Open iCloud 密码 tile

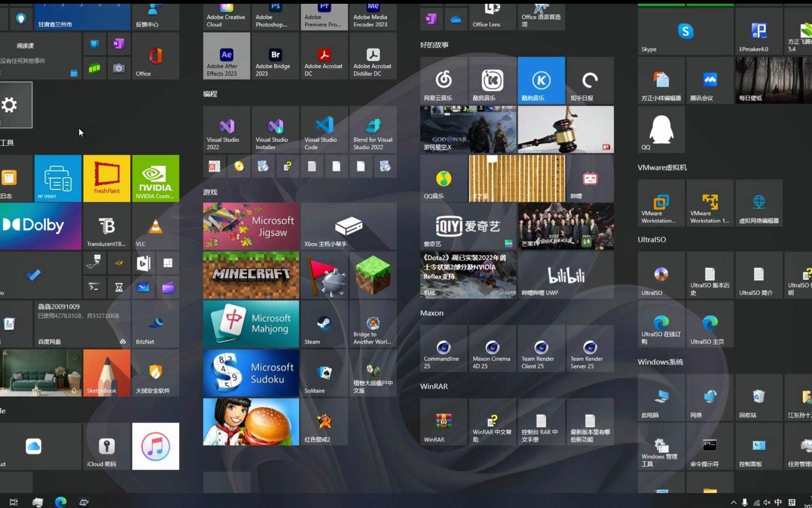point(107,446)
